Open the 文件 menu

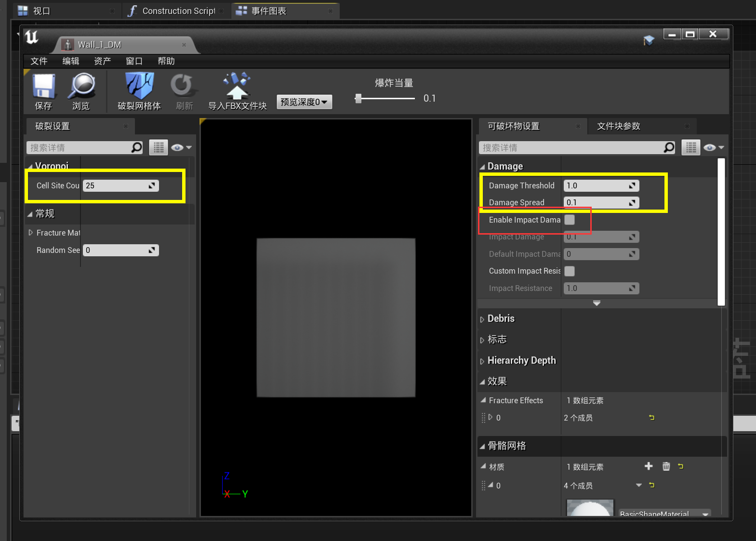point(39,61)
